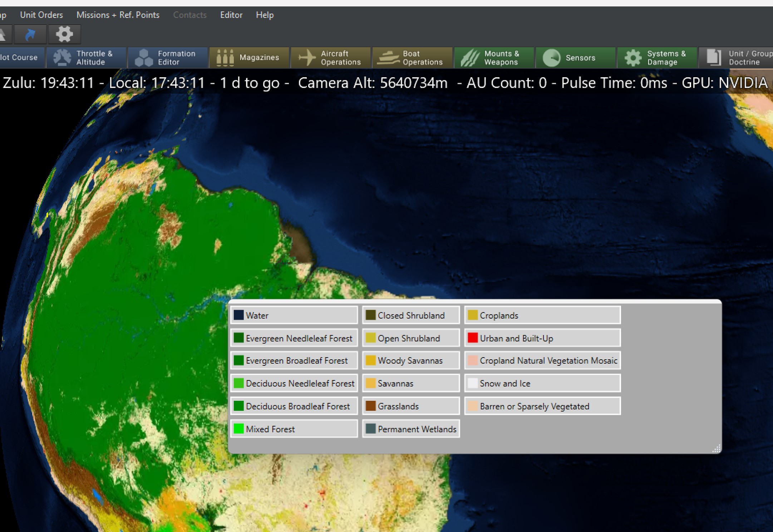Image resolution: width=773 pixels, height=532 pixels.
Task: Click Cropland Natural Vegetation Mosaic swatch
Action: coord(473,360)
